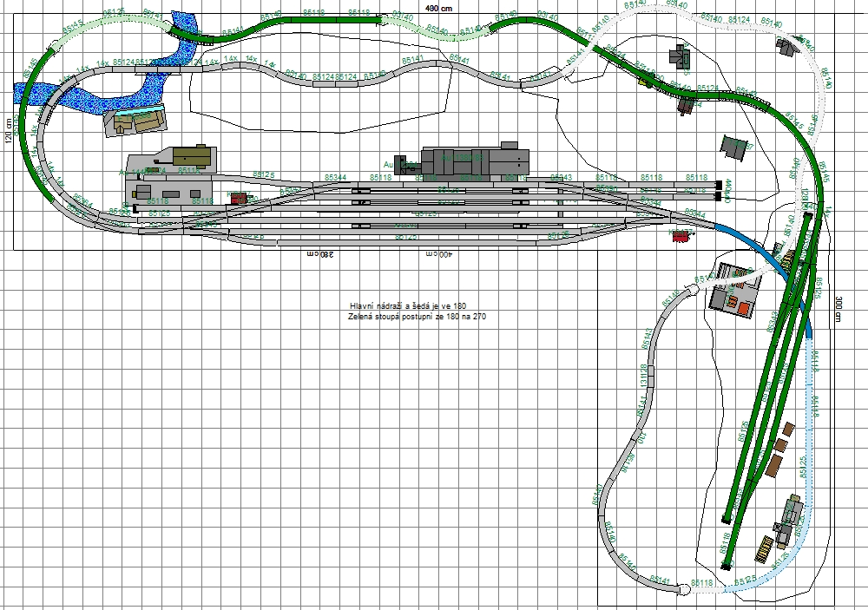
Task: Select the olive-roofed building on the left platform
Action: [192, 156]
